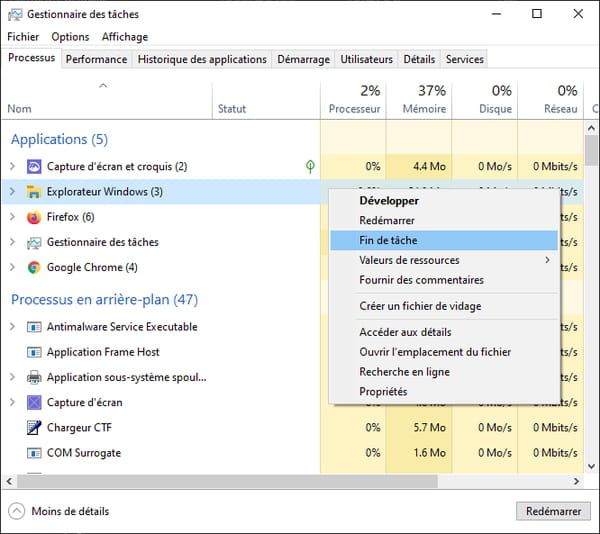Choose Redémarrer in context menu
Screen dimensions: 600x534
pyautogui.click(x=444, y=221)
